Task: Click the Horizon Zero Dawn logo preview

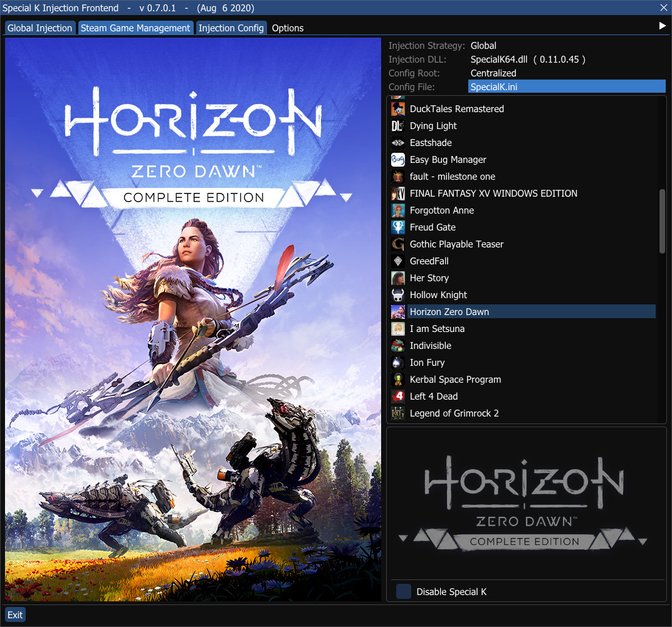Action: tap(523, 503)
